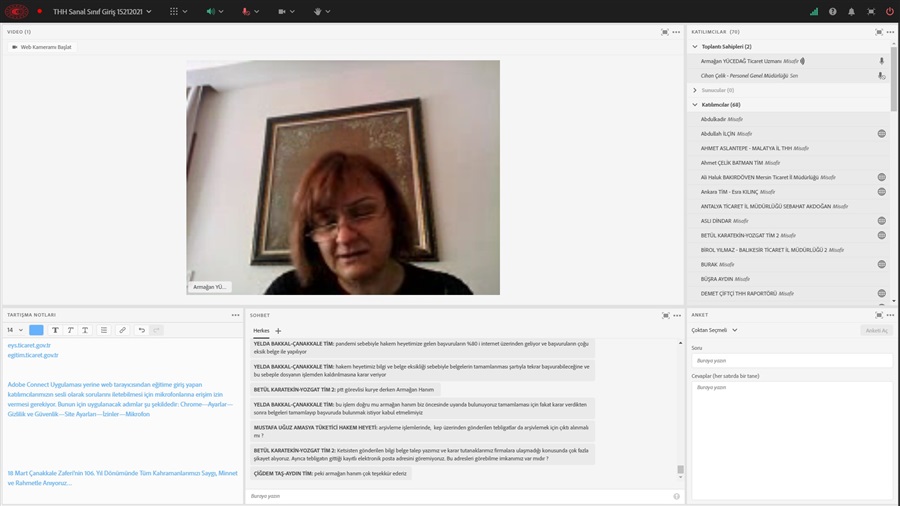Toggle the webcam button in top bar

coord(282,11)
